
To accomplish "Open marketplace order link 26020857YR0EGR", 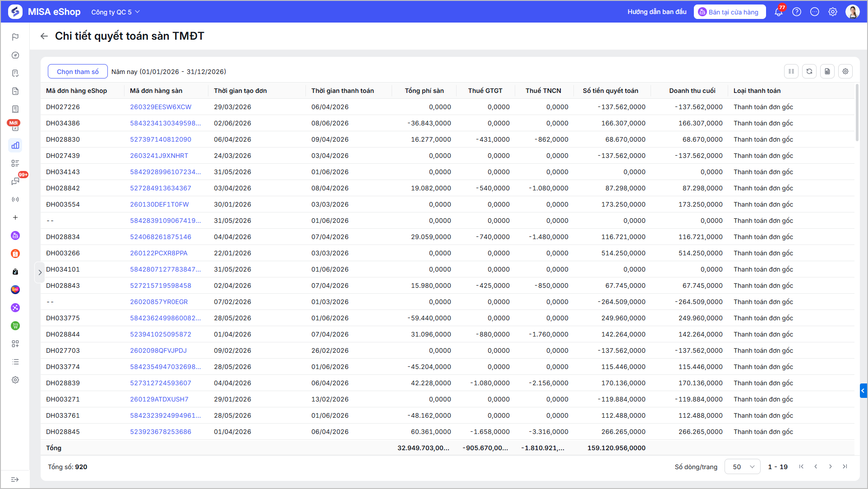I will coord(159,302).
